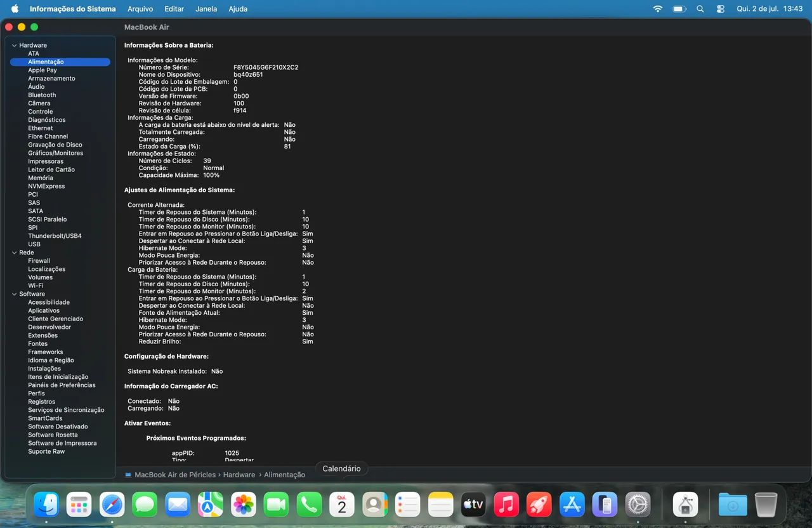The image size is (812, 528).
Task: Open Launchpad in the dock
Action: [79, 505]
